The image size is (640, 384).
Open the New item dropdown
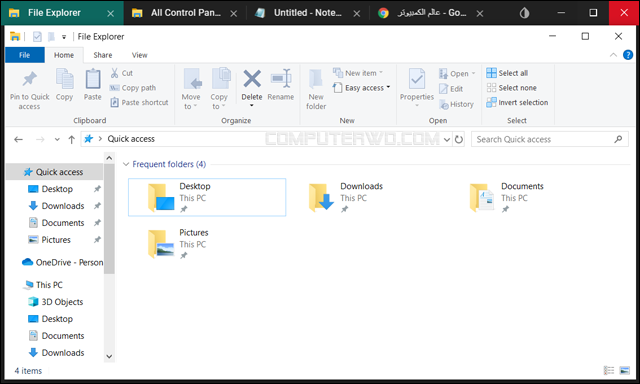[358, 73]
